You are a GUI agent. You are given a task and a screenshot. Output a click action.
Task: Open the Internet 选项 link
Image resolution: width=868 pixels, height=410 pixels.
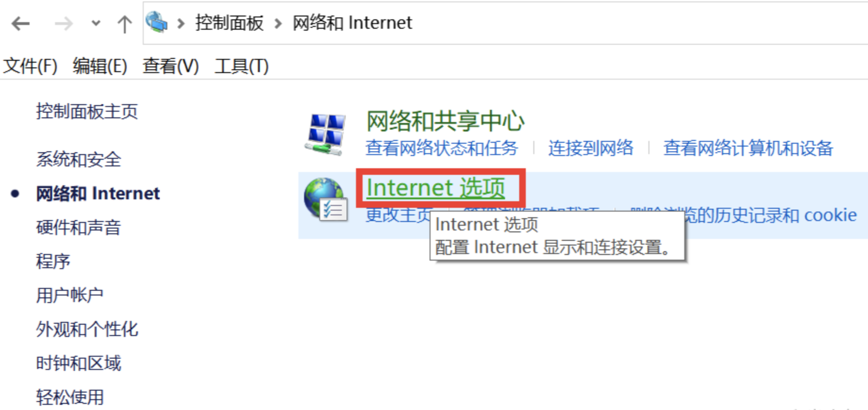[435, 188]
